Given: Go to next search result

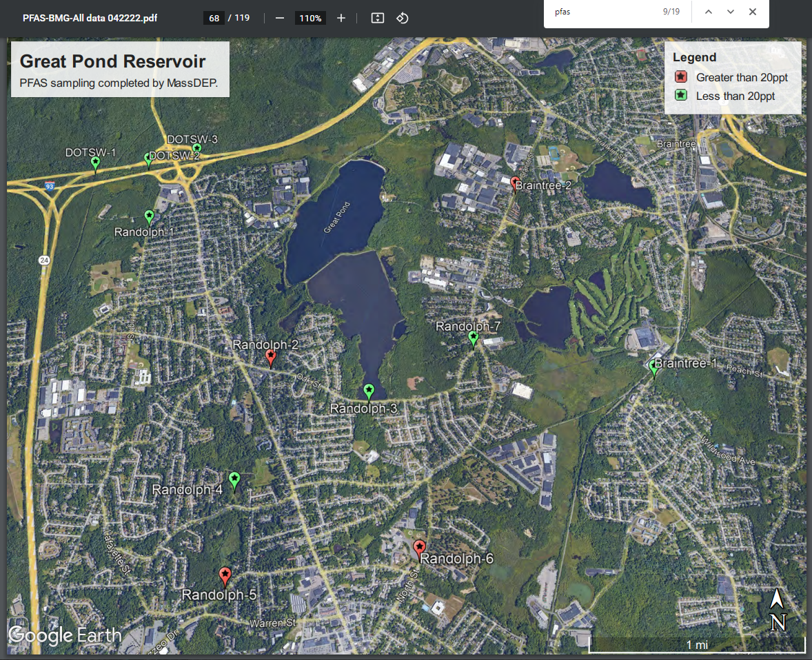Looking at the screenshot, I should 731,12.
